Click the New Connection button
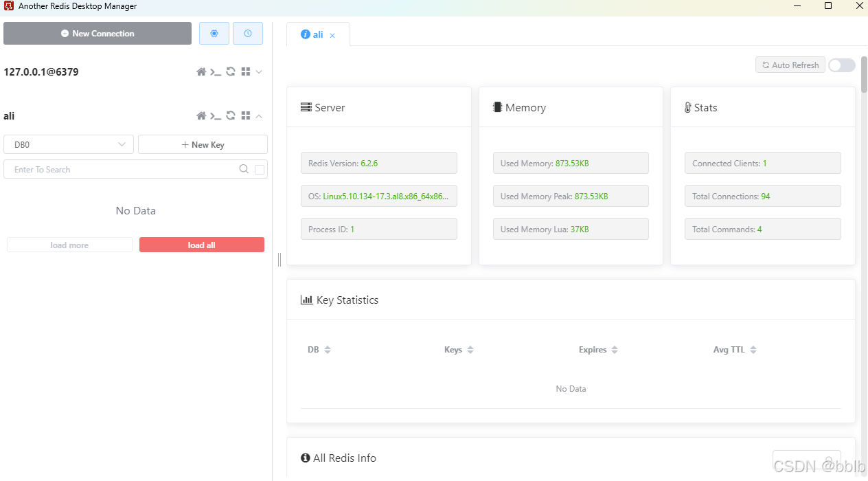Image resolution: width=868 pixels, height=481 pixels. 98,33
